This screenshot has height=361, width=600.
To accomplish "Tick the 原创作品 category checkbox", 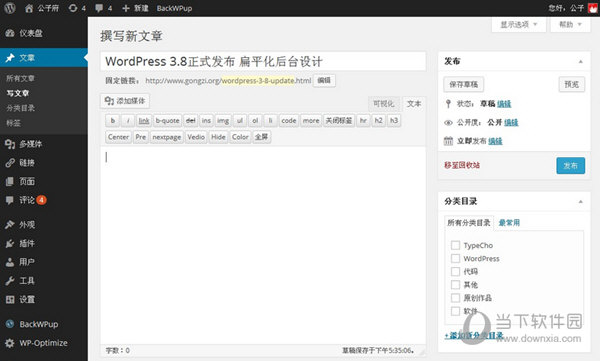I will tap(455, 298).
